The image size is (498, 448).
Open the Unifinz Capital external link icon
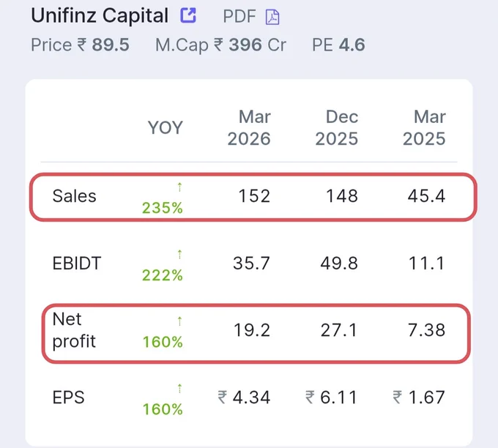pyautogui.click(x=188, y=15)
